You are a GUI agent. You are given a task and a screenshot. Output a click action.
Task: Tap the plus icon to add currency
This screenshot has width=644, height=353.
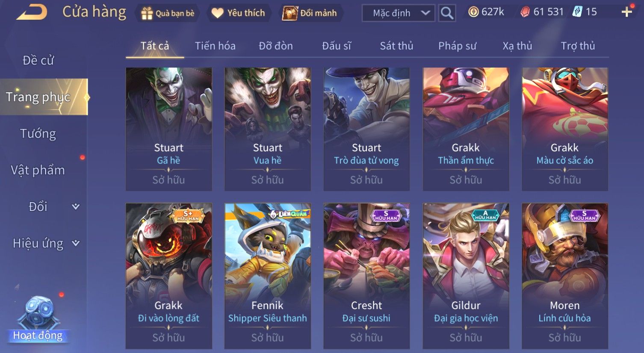[626, 12]
